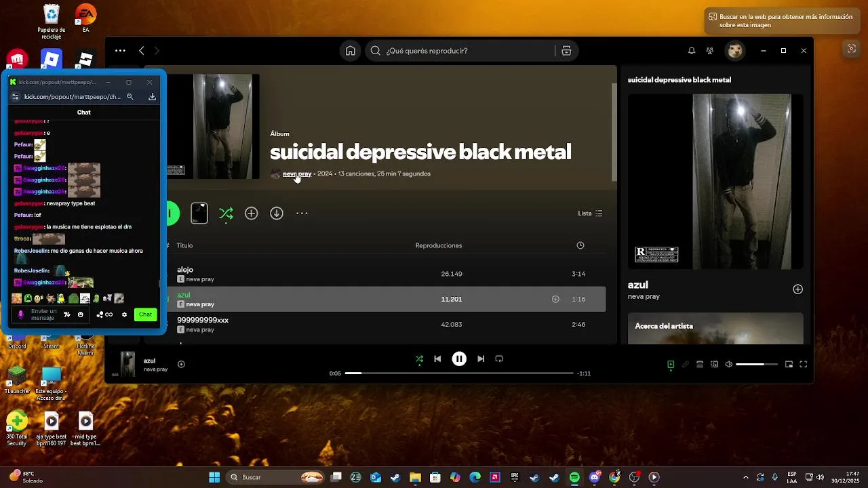Open Acerca del artista card
Image resolution: width=868 pixels, height=488 pixels.
715,329
